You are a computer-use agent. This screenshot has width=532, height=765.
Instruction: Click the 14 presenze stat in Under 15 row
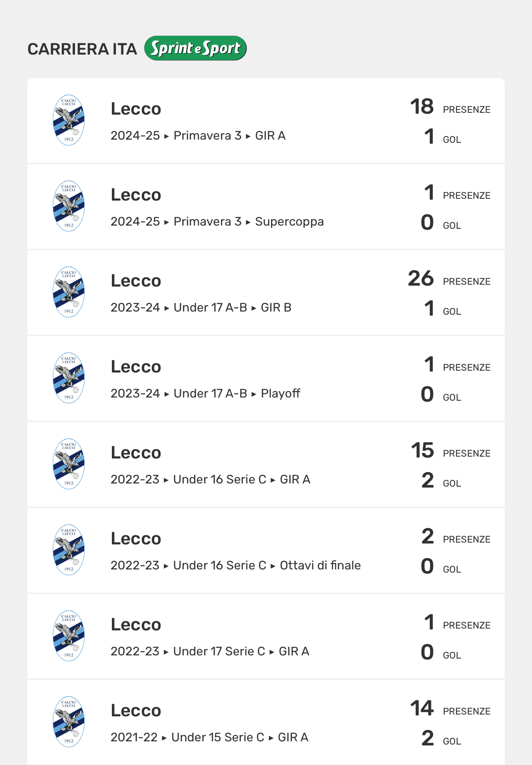422,709
